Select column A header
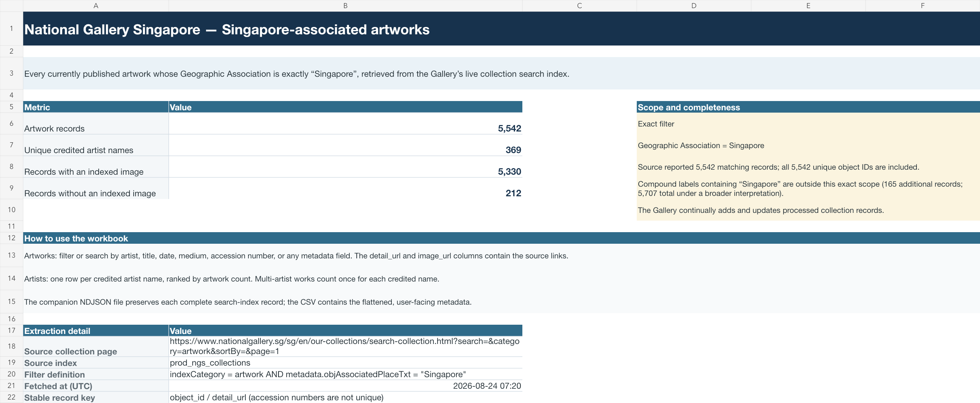This screenshot has width=980, height=403. (x=96, y=5)
